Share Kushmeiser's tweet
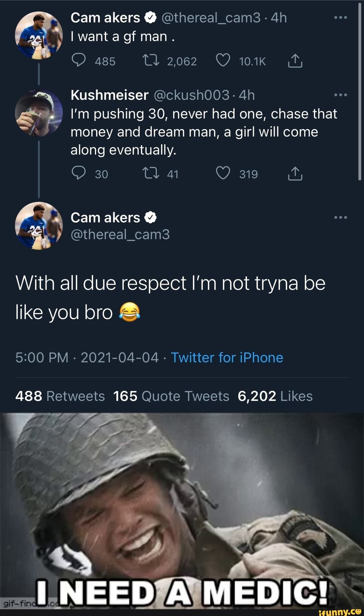364x616 pixels. (295, 174)
